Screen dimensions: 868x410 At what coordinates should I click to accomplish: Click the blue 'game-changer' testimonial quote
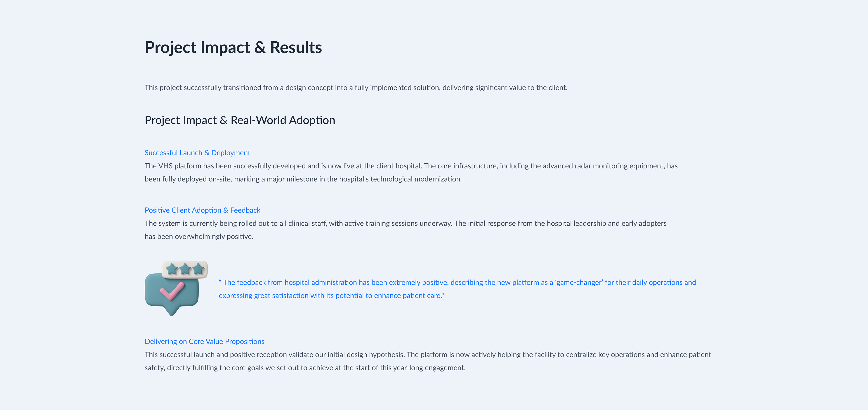point(457,283)
